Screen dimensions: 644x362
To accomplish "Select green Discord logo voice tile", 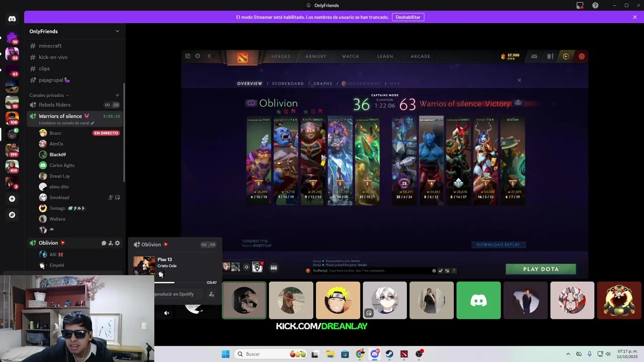I will [x=478, y=300].
